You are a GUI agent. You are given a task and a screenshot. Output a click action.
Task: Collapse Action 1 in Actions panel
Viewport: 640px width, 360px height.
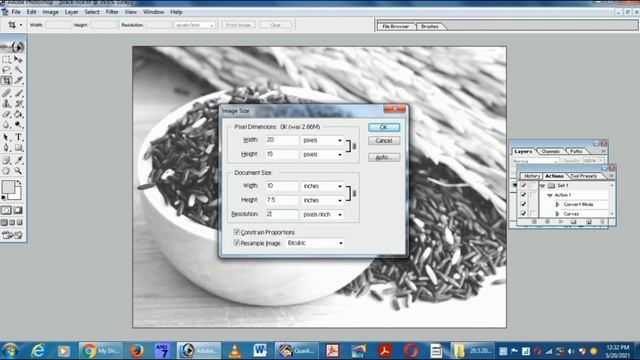[x=549, y=195]
